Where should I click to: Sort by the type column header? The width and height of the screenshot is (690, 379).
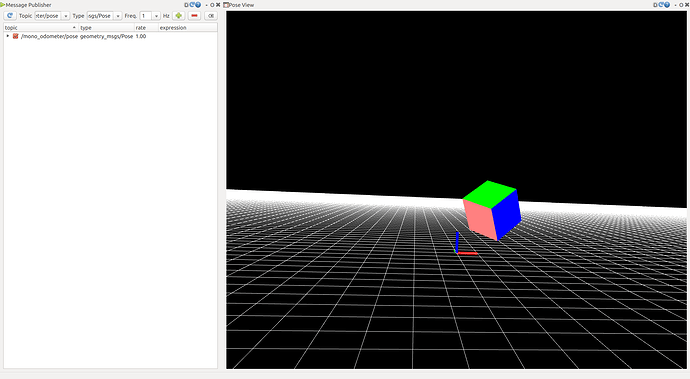click(x=106, y=27)
